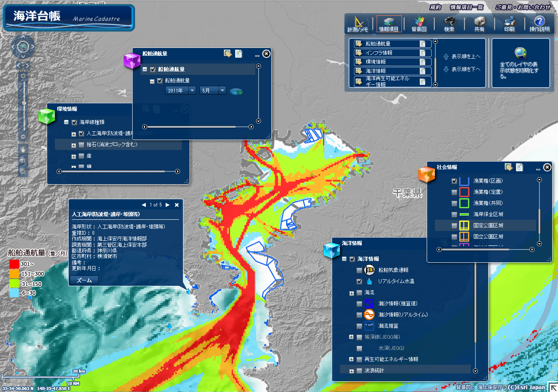Open the 操作説明 help icon
Image resolution: width=558 pixels, height=392 pixels.
tap(539, 24)
